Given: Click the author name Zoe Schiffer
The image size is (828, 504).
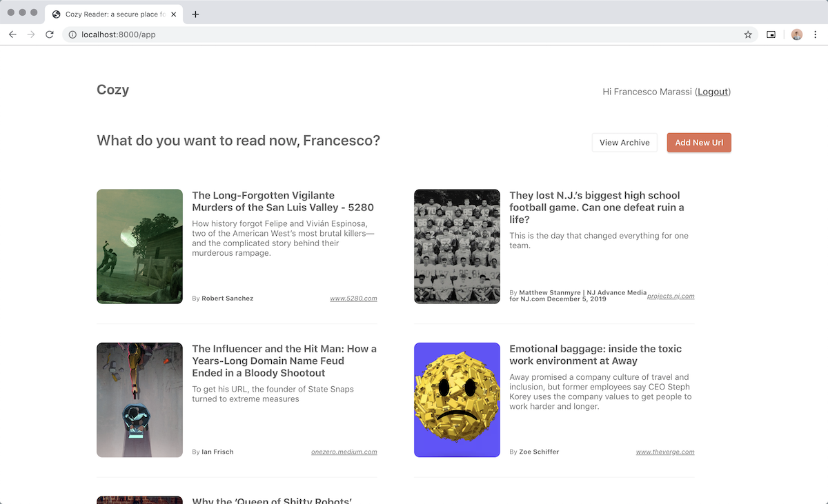Looking at the screenshot, I should pos(539,452).
